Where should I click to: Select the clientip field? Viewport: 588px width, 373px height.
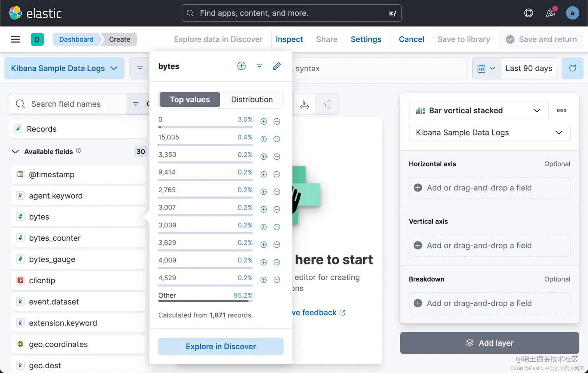point(78,280)
